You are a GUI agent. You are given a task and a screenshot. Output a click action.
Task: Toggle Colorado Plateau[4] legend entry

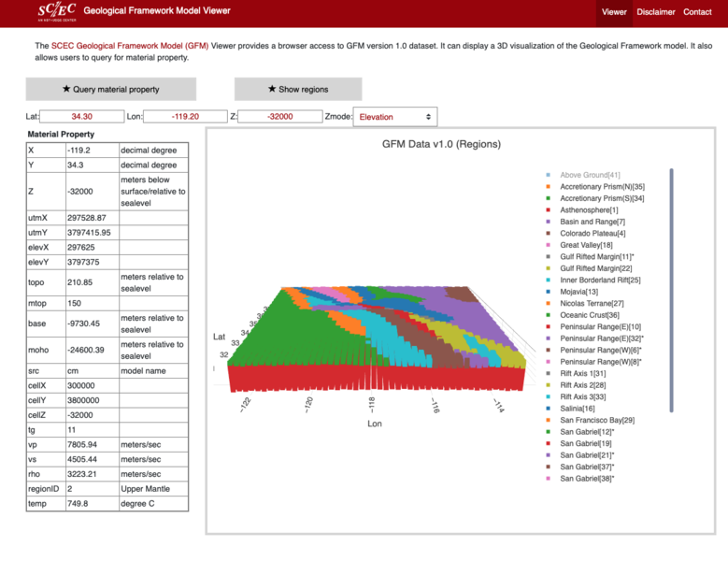coord(586,233)
